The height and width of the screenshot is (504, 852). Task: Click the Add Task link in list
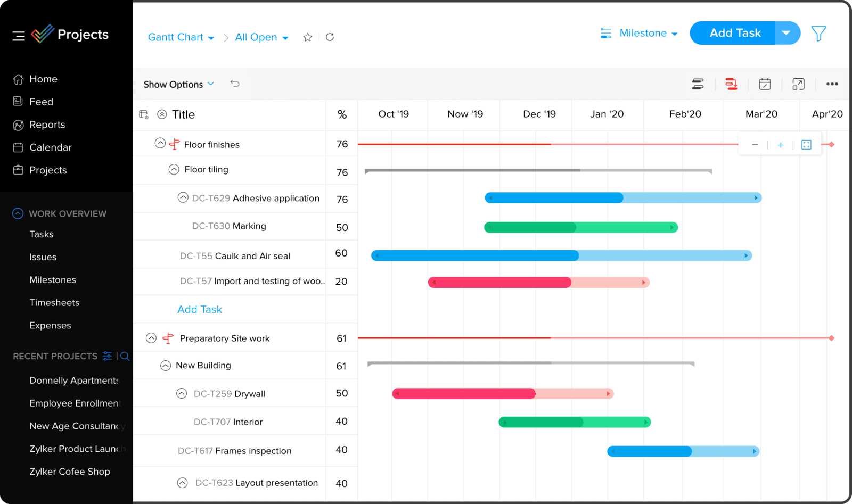pyautogui.click(x=200, y=309)
